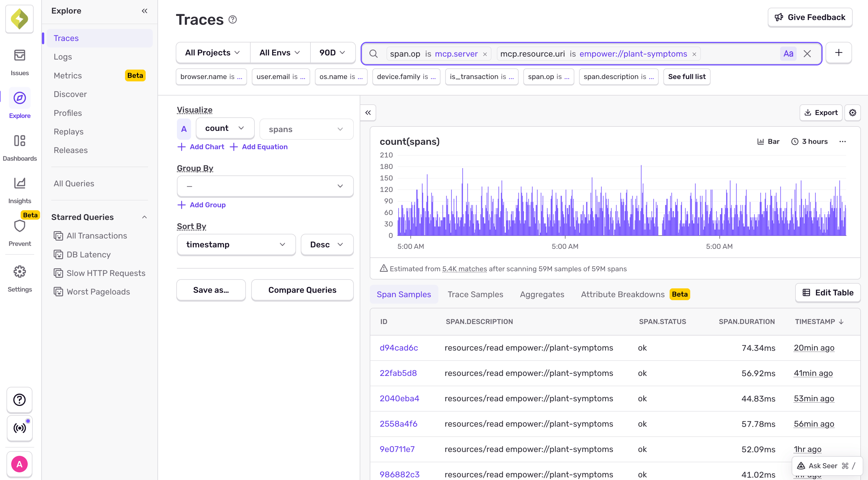This screenshot has width=868, height=480.
Task: Open the 5.4K matches link
Action: (x=464, y=269)
